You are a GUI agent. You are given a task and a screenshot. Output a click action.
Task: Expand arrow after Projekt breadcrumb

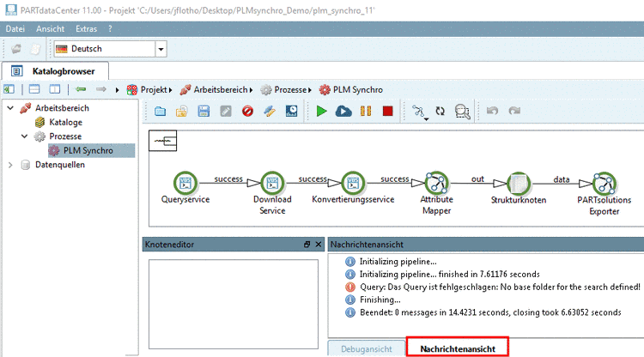pyautogui.click(x=171, y=90)
